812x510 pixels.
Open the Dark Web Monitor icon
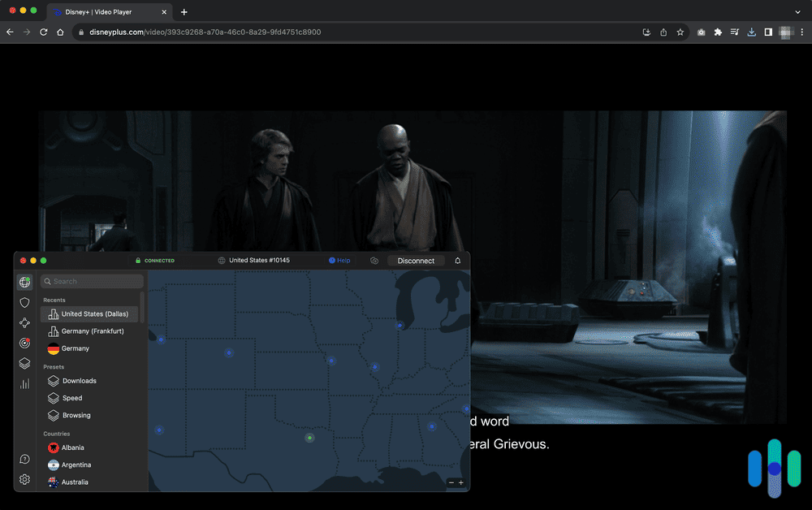pyautogui.click(x=24, y=343)
